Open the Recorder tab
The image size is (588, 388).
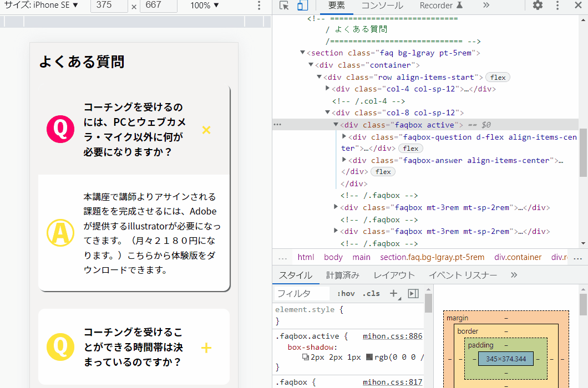tap(441, 6)
